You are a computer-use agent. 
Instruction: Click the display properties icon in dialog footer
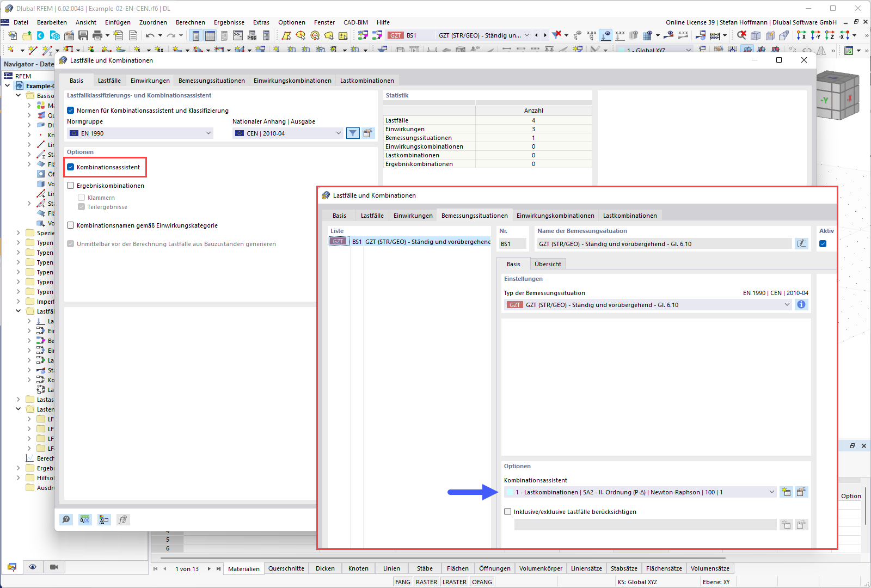click(x=104, y=520)
